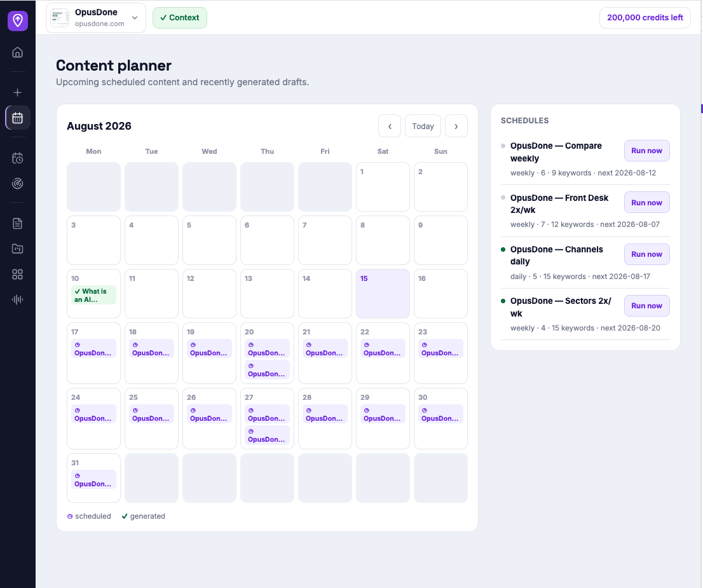Viewport: 703px width, 588px height.
Task: Click the August 2026 month heading
Action: 99,126
